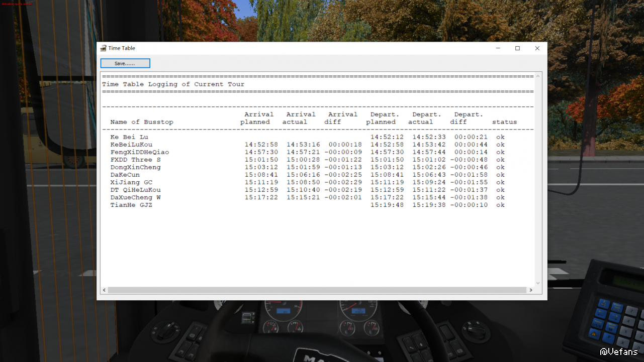Click the 'Arrival planned' column header
This screenshot has width=644, height=362.
click(257, 118)
